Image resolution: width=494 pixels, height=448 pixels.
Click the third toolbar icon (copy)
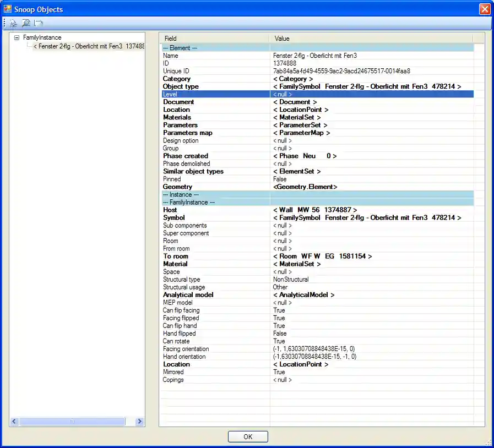(39, 23)
